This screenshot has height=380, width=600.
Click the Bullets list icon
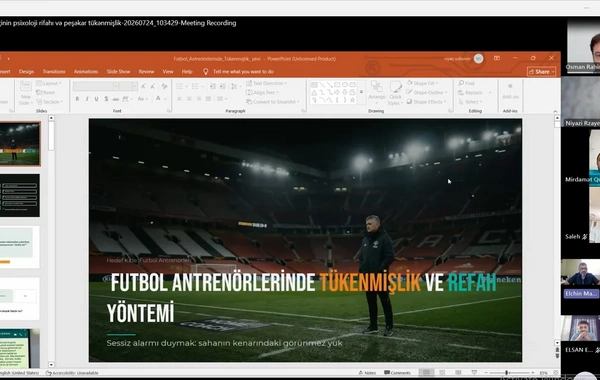(181, 86)
